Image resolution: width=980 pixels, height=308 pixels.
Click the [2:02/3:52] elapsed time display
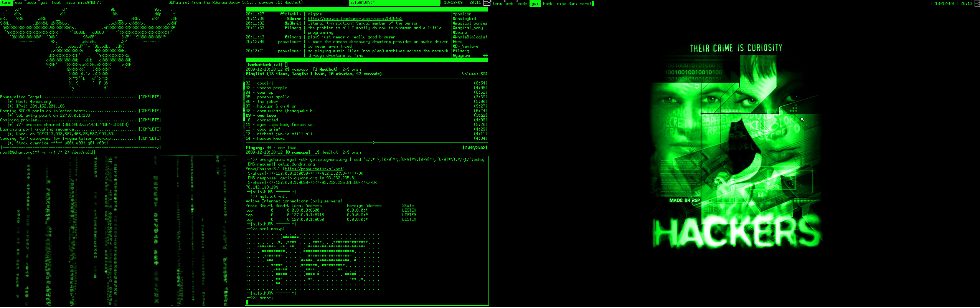click(475, 147)
